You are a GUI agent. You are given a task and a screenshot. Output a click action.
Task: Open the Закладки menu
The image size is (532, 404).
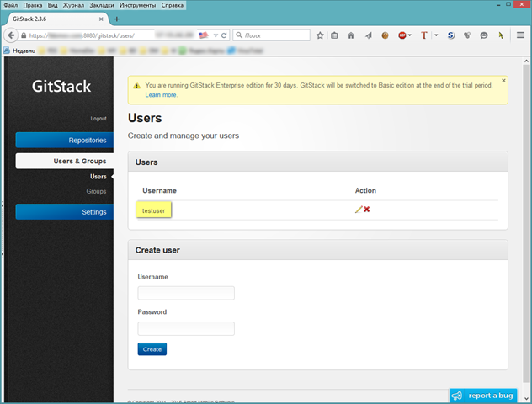pos(102,5)
